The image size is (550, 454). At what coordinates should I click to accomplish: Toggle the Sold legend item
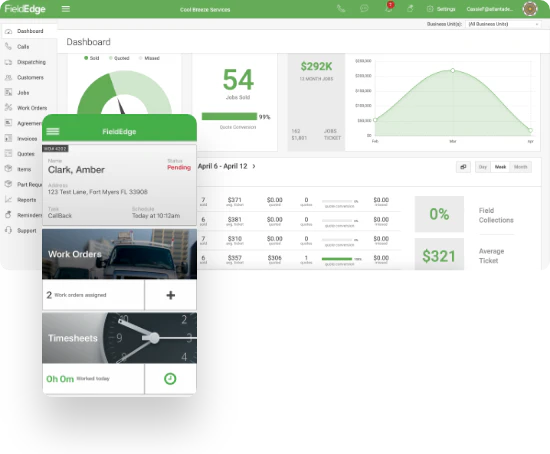[92, 58]
